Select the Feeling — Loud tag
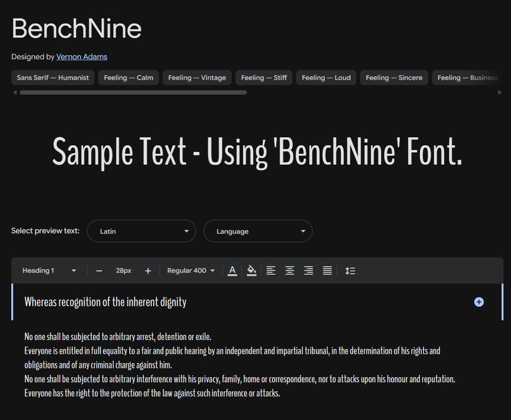511x420 pixels. (326, 78)
